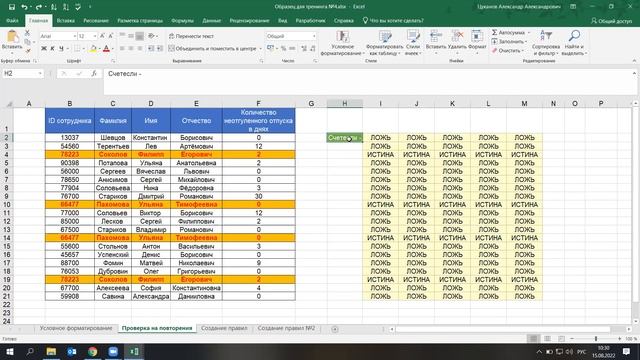The width and height of the screenshot is (640, 360).
Task: Apply yellow fill color bucket
Action: coord(93,49)
